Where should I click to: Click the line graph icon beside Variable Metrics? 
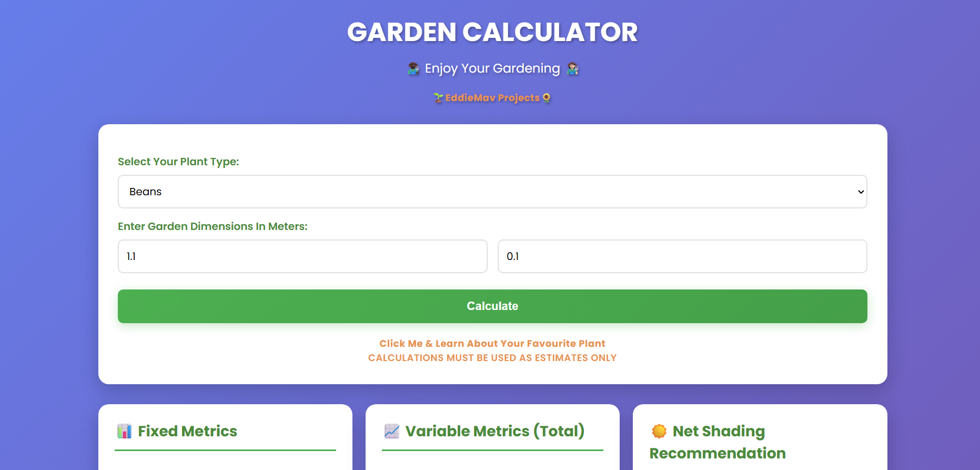pos(391,431)
